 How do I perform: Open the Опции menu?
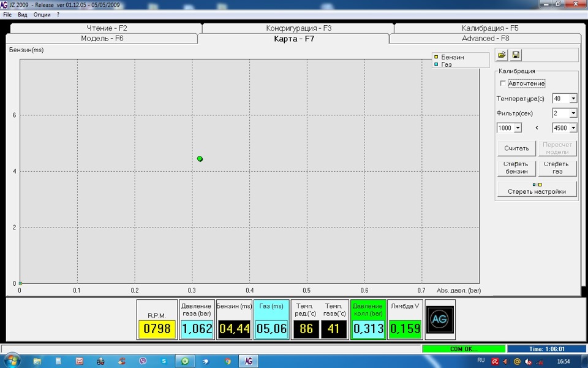pyautogui.click(x=42, y=15)
